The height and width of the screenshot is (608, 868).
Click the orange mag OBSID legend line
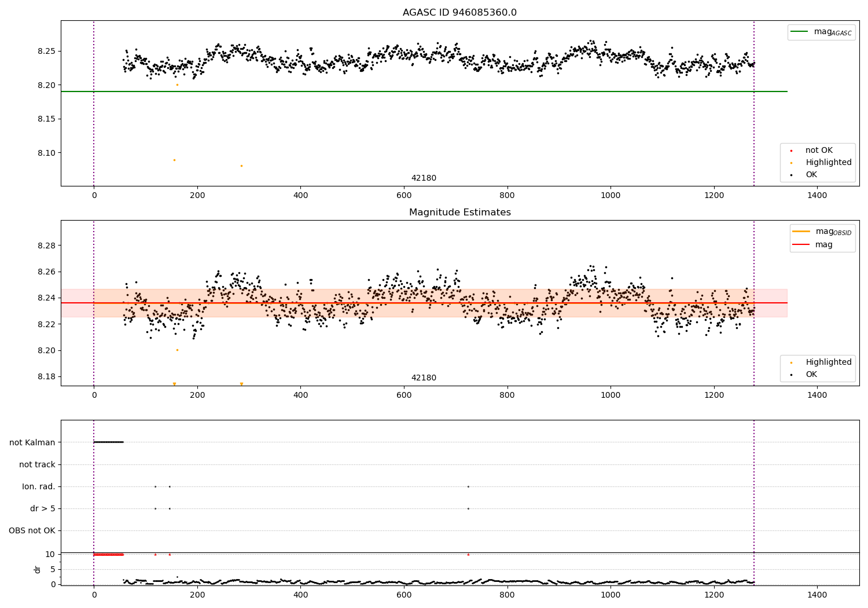pyautogui.click(x=801, y=232)
